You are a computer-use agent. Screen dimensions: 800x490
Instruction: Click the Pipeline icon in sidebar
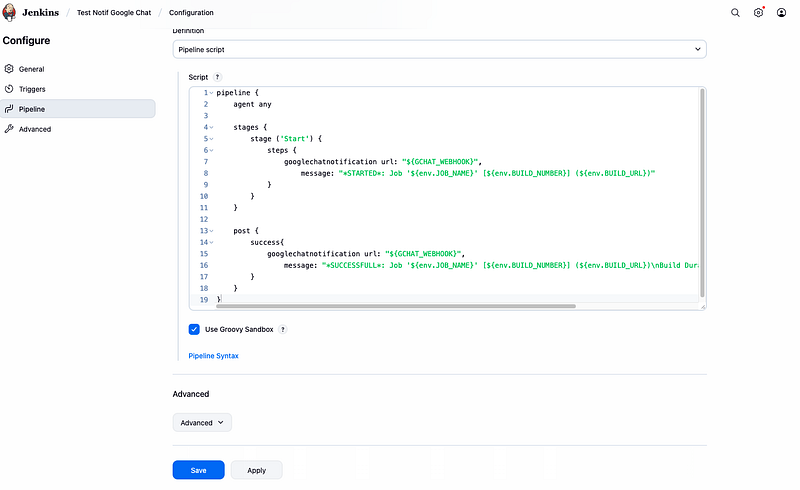coord(9,109)
